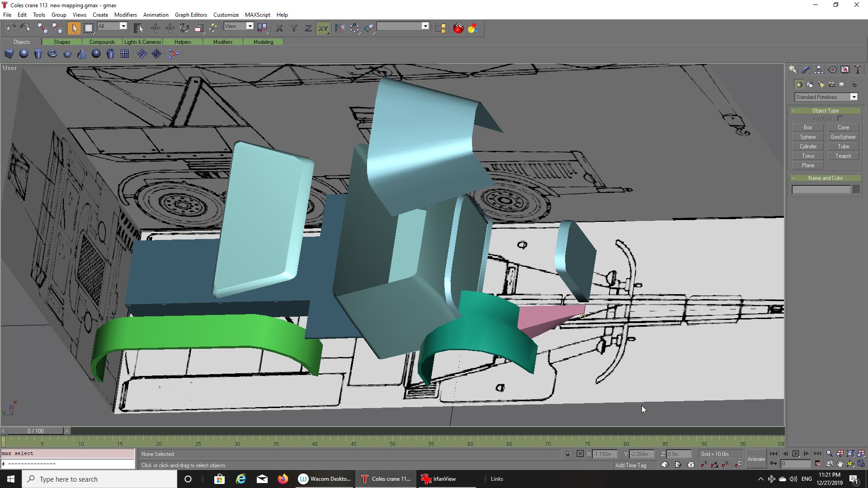The image size is (868, 488).
Task: Activate the Pan hand viewport tool
Action: point(840,464)
